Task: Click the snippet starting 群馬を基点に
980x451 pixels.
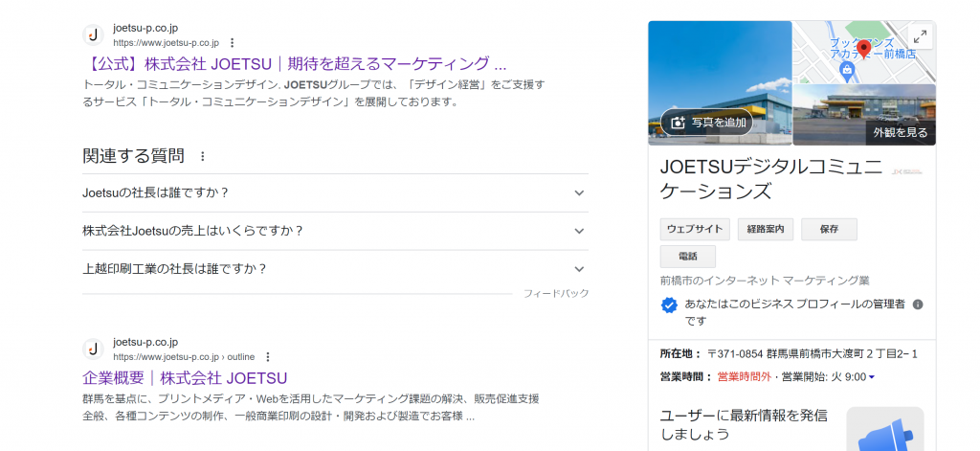Action: (x=311, y=407)
